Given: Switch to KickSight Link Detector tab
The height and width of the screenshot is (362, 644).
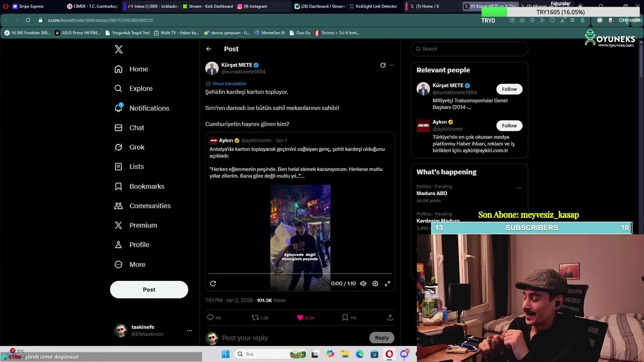Looking at the screenshot, I should [x=373, y=7].
